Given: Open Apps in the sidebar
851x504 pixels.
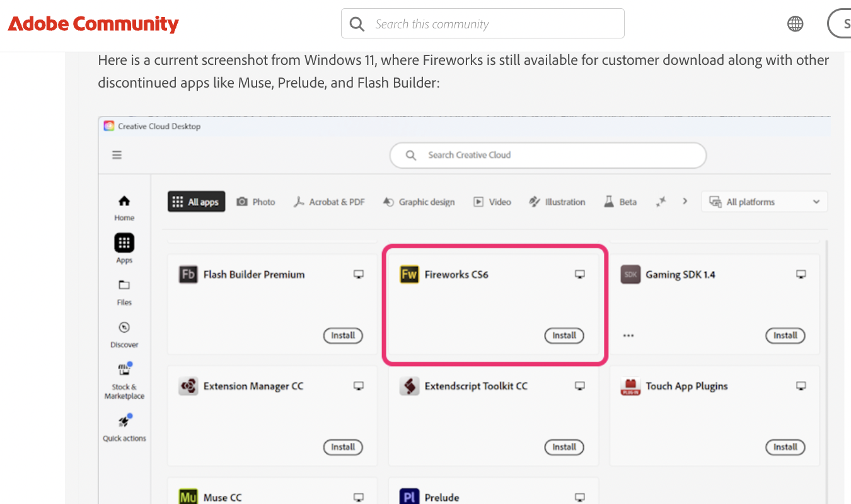Looking at the screenshot, I should click(x=124, y=249).
